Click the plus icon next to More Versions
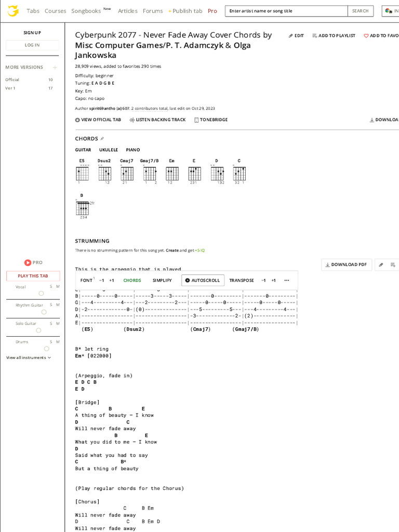This screenshot has height=532, width=399. point(55,67)
